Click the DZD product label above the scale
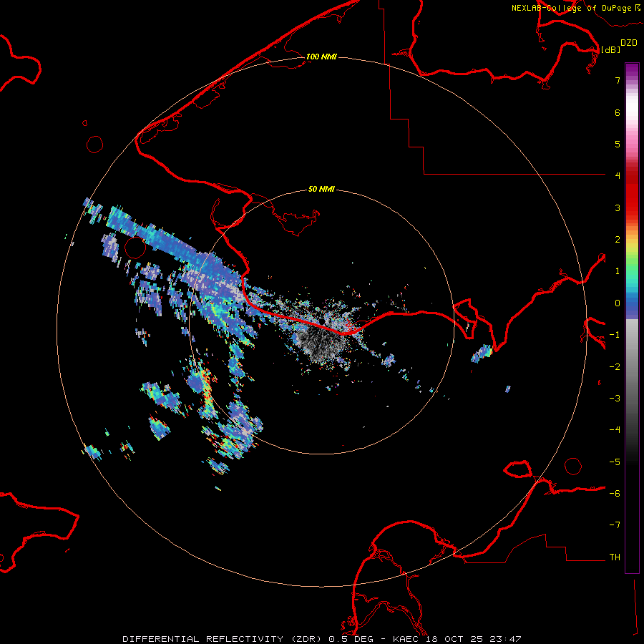Viewport: 644px width, 644px height. coord(629,43)
